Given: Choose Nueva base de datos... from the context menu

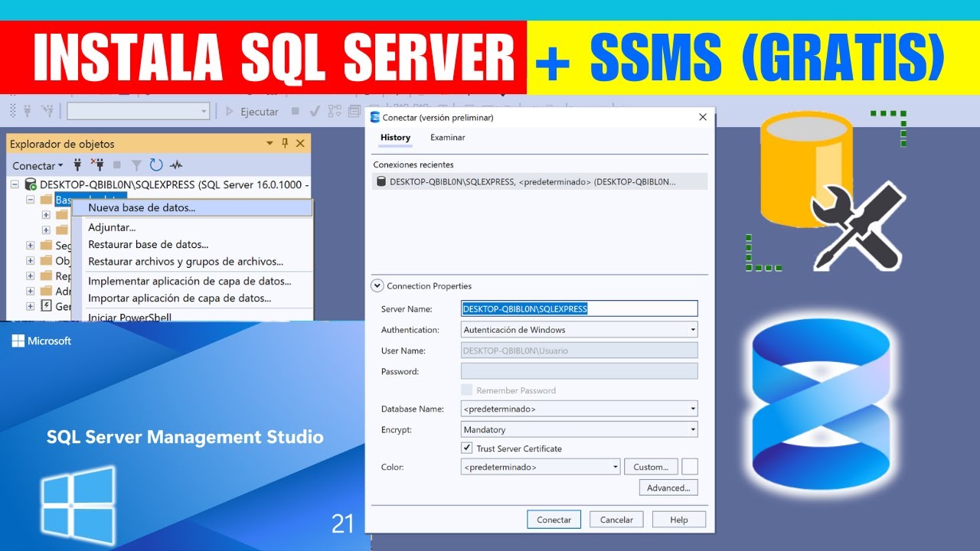Looking at the screenshot, I should 192,207.
